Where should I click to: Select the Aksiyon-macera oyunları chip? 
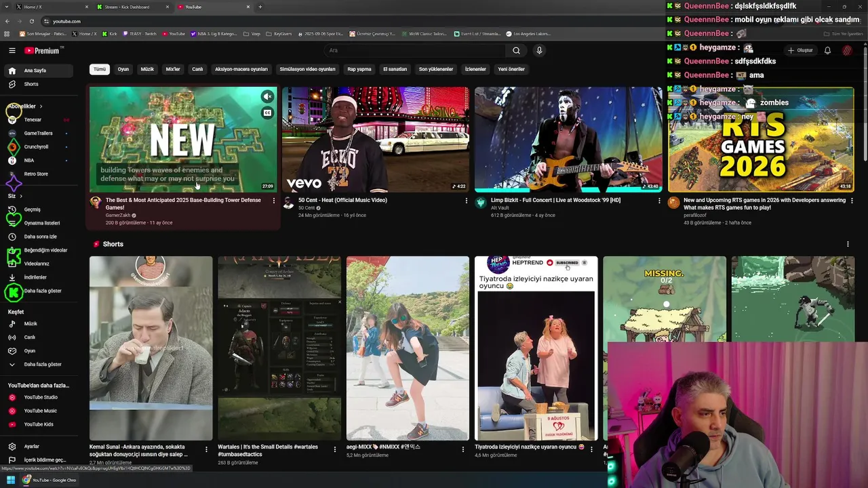tap(241, 69)
